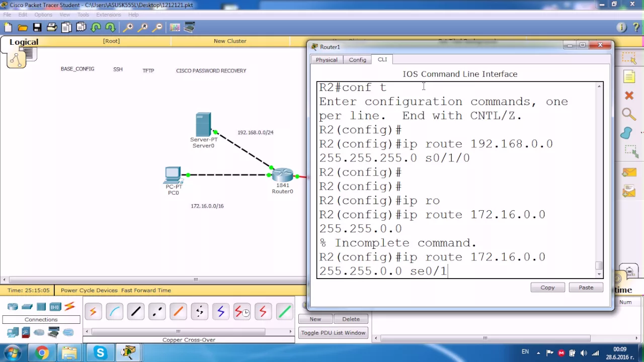This screenshot has width=644, height=362.
Task: Zoom in on the workspace
Action: [x=128, y=28]
